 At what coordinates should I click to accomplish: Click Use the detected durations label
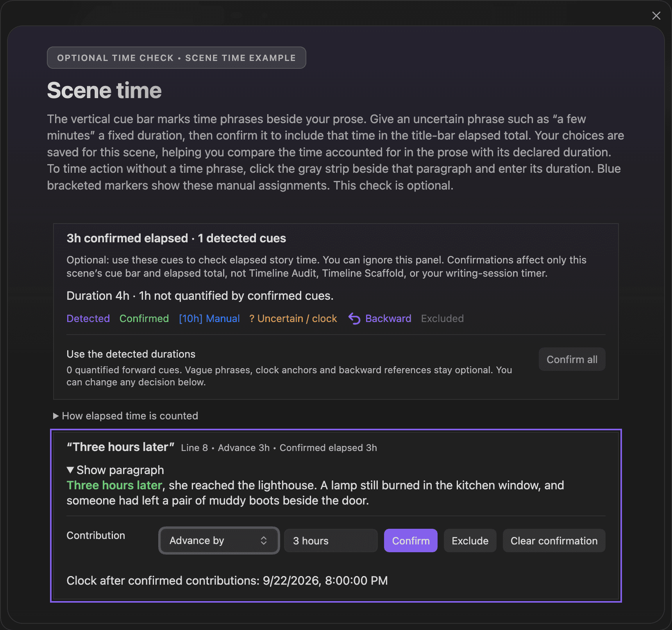tap(131, 354)
